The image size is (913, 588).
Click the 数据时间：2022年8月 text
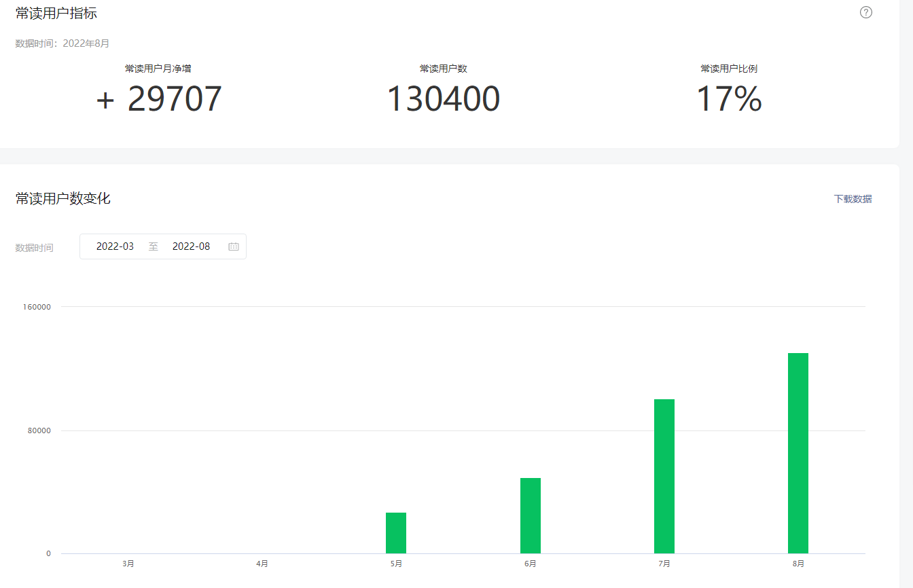pos(62,43)
